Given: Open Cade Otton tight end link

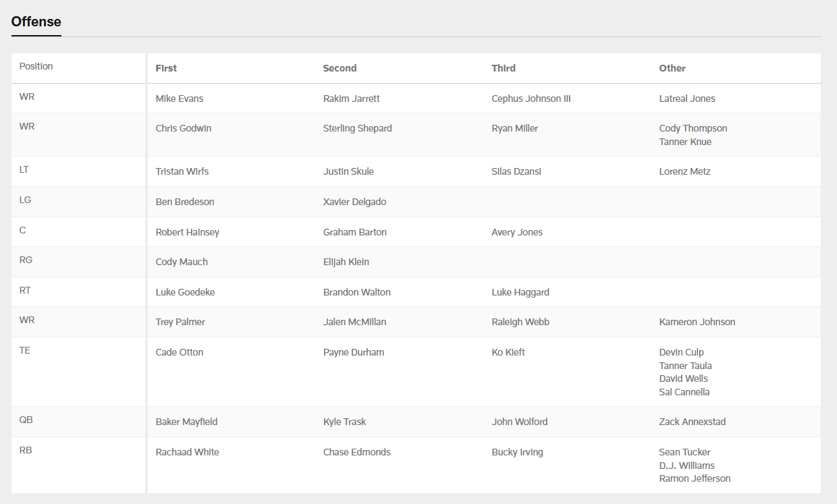Looking at the screenshot, I should coord(179,352).
